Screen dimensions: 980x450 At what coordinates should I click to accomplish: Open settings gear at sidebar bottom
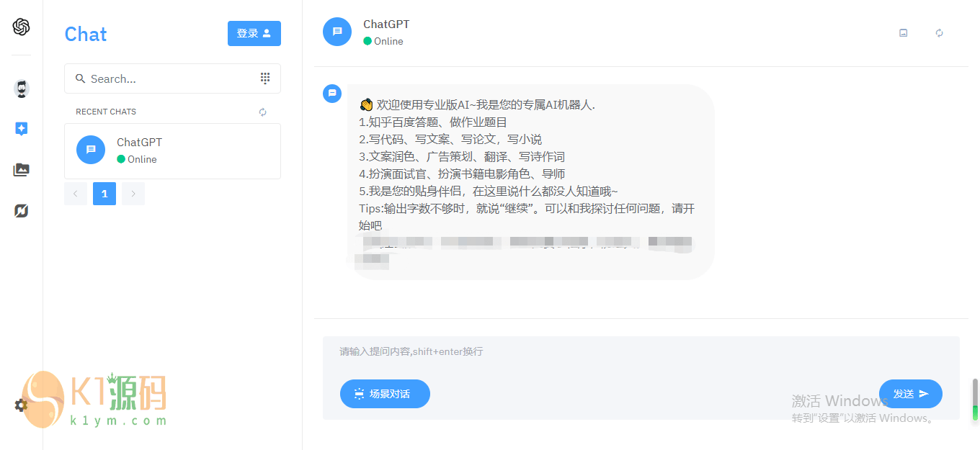[22, 405]
